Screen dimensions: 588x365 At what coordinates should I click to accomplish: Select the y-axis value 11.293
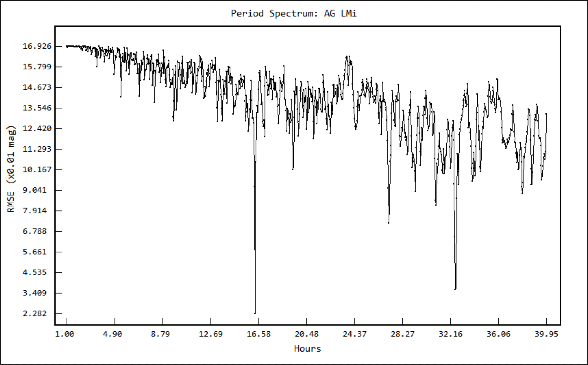pos(37,149)
